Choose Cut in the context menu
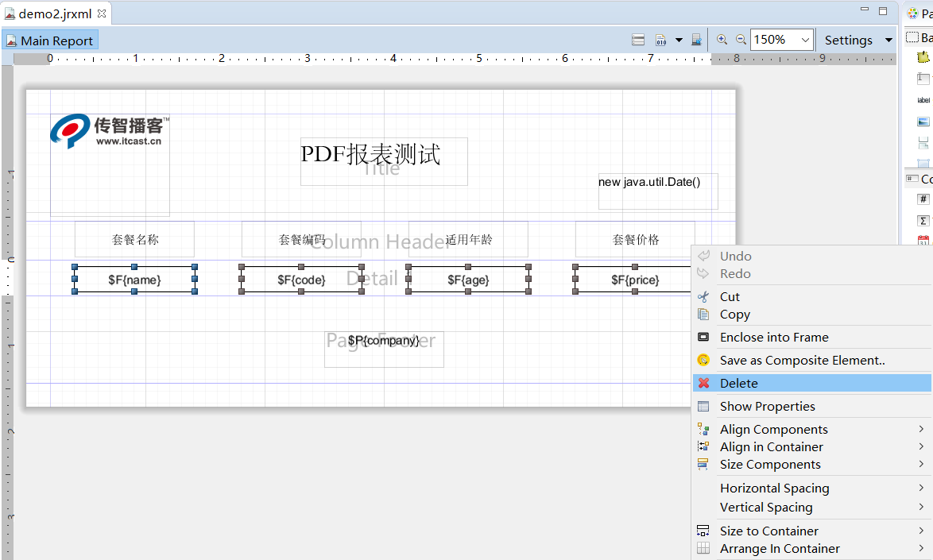This screenshot has width=933, height=560. point(811,296)
